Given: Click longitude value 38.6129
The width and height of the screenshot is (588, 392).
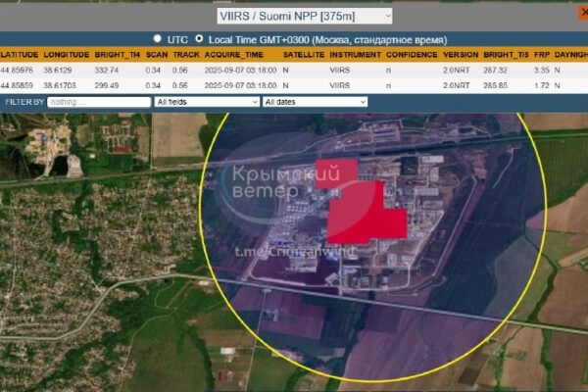Looking at the screenshot, I should pos(58,71).
